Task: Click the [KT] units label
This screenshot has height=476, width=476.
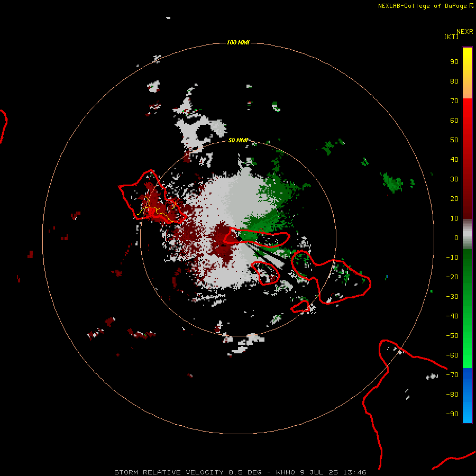Action: (451, 36)
